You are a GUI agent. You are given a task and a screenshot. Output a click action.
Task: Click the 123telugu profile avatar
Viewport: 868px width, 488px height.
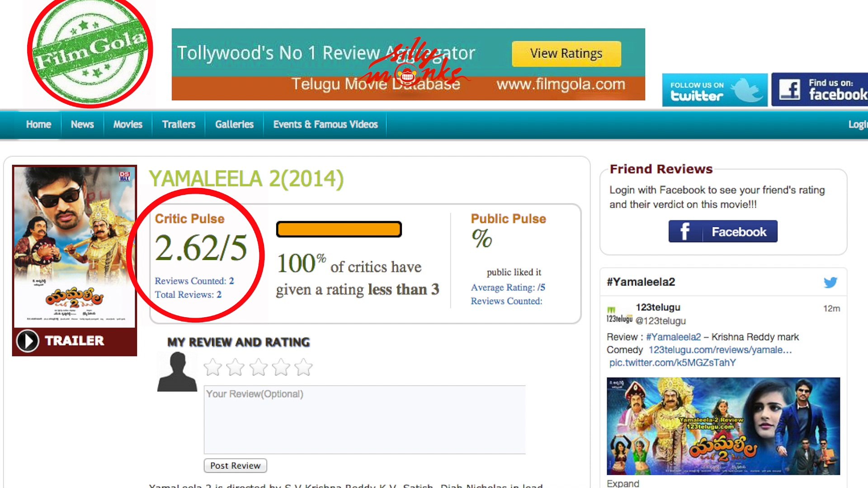(x=619, y=314)
